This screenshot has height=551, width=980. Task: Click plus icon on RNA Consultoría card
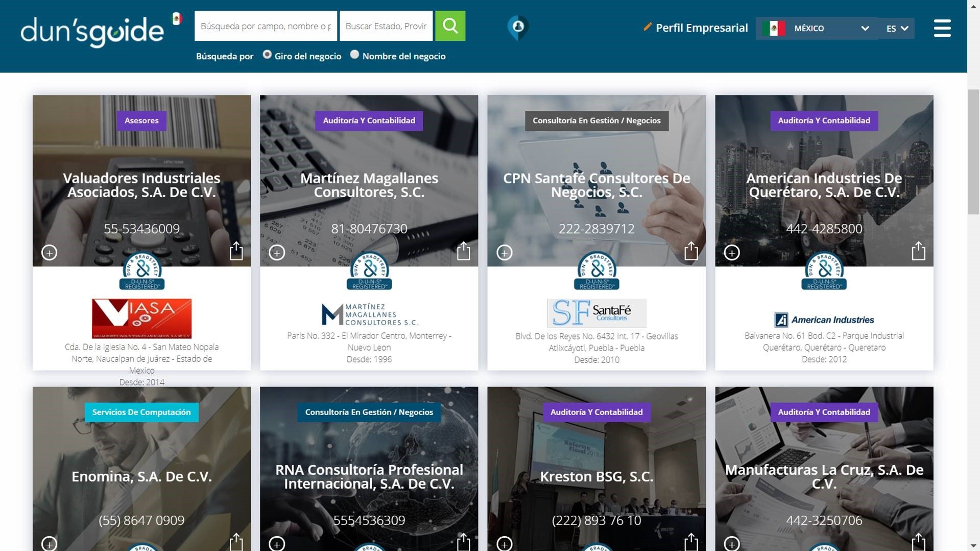pyautogui.click(x=277, y=543)
